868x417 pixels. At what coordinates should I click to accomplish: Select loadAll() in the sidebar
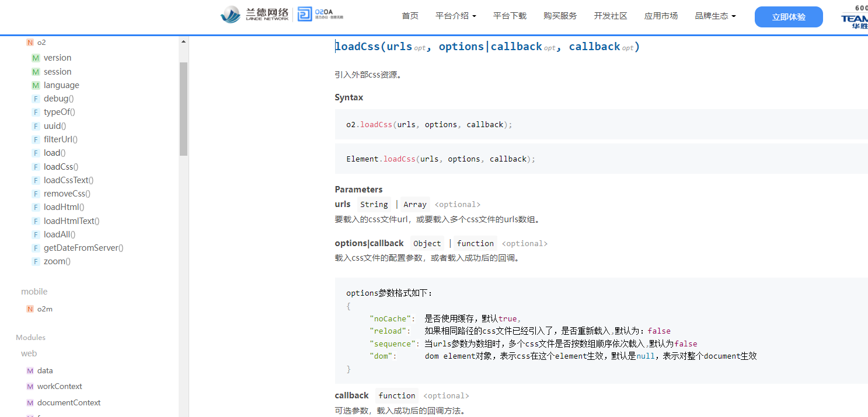click(60, 234)
